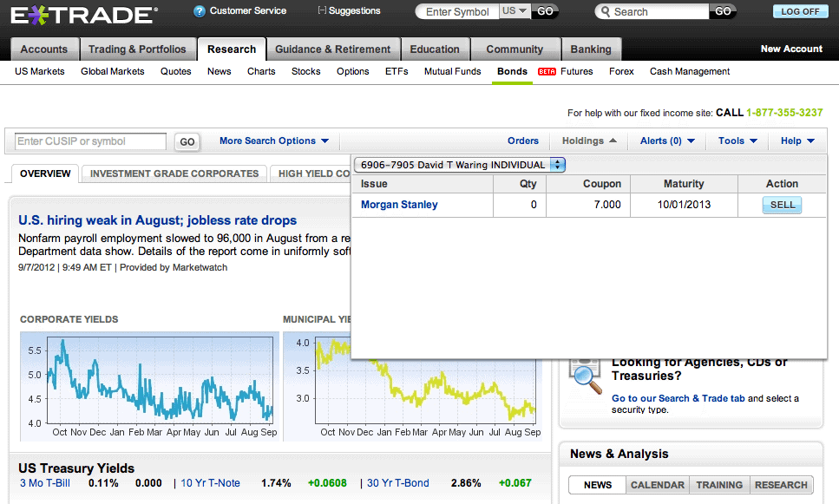This screenshot has height=504, width=839.
Task: Click Go to our Search & Trade tab link
Action: point(678,398)
